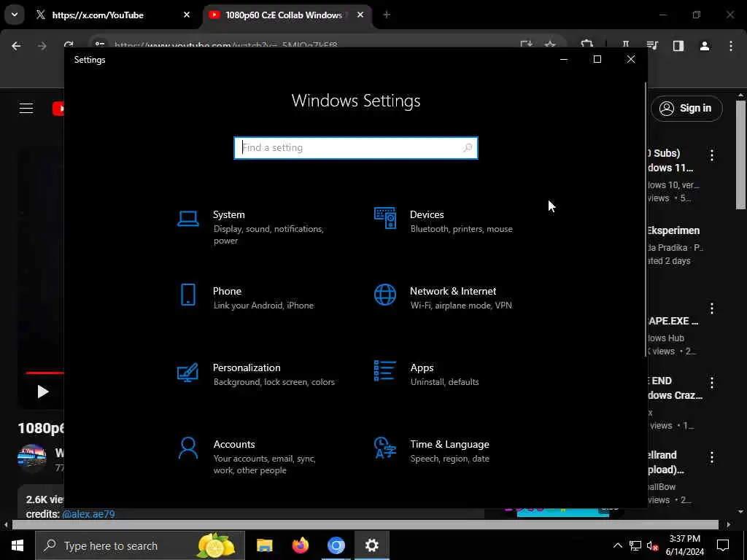
Task: Open Firefox from the taskbar
Action: tap(300, 545)
